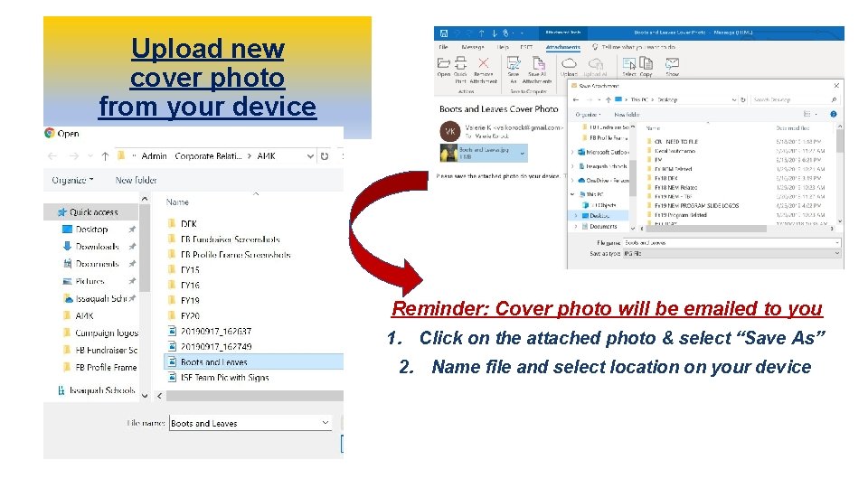Viewport: 868px width, 488px height.
Task: Click File name field in Save Attachment dialog
Action: [x=731, y=243]
